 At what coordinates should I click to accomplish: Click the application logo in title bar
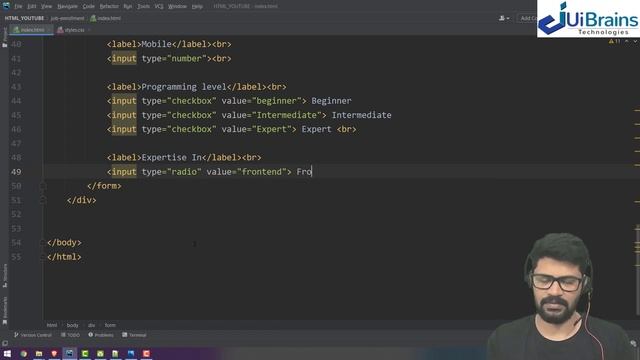coord(6,6)
